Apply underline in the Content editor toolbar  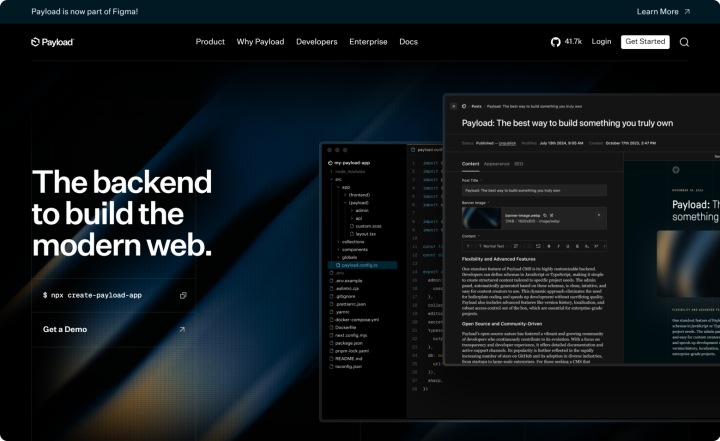click(568, 246)
